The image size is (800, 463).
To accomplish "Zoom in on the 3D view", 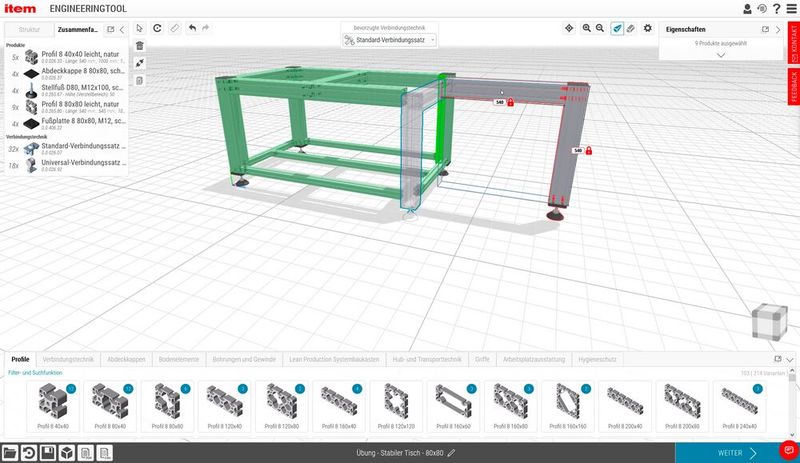I will click(586, 29).
